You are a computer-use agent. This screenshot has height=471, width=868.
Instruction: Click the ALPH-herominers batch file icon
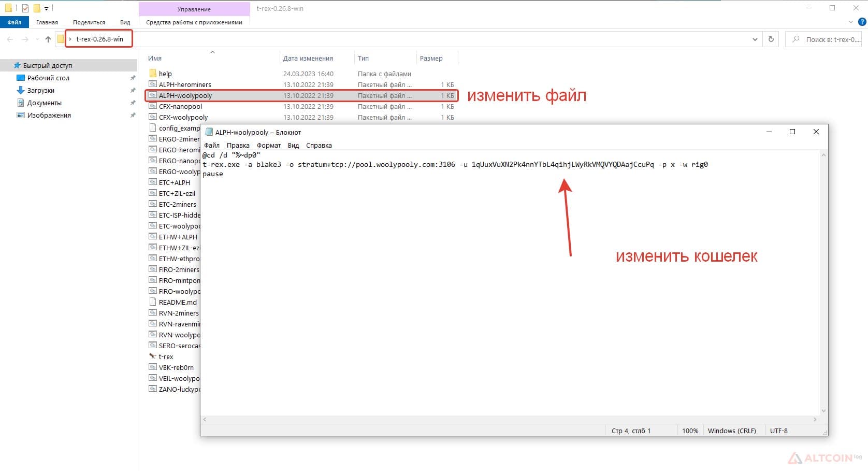coord(153,84)
